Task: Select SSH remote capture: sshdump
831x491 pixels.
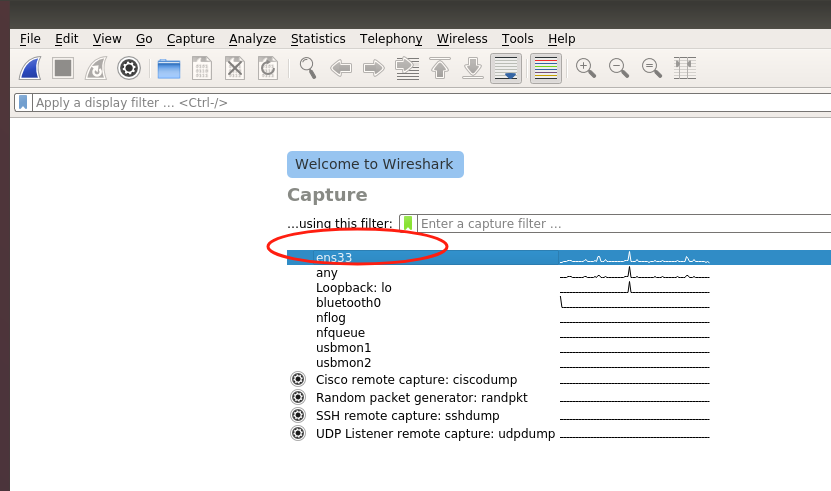Action: [x=408, y=416]
